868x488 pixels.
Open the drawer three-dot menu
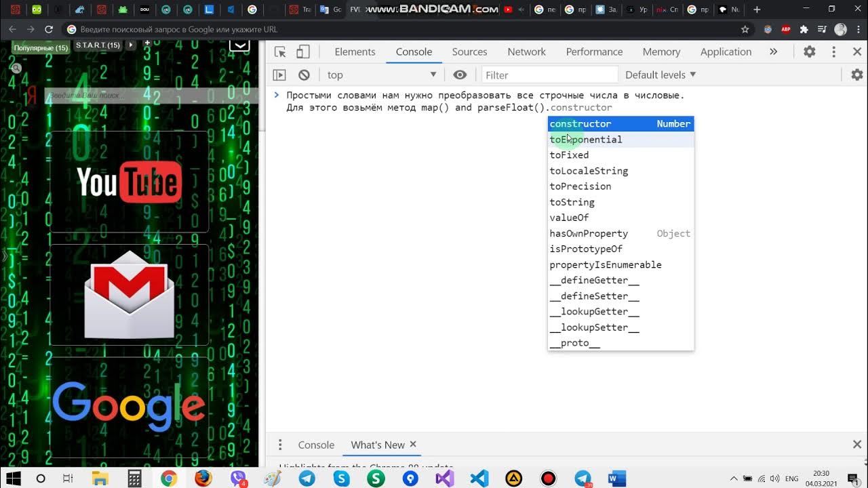click(280, 445)
